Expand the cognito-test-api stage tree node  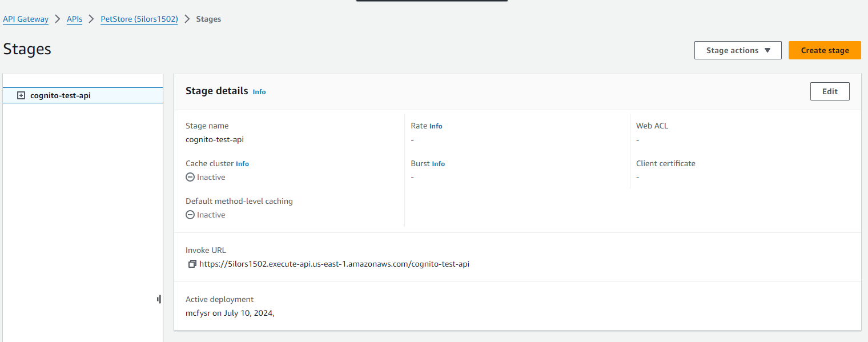21,95
